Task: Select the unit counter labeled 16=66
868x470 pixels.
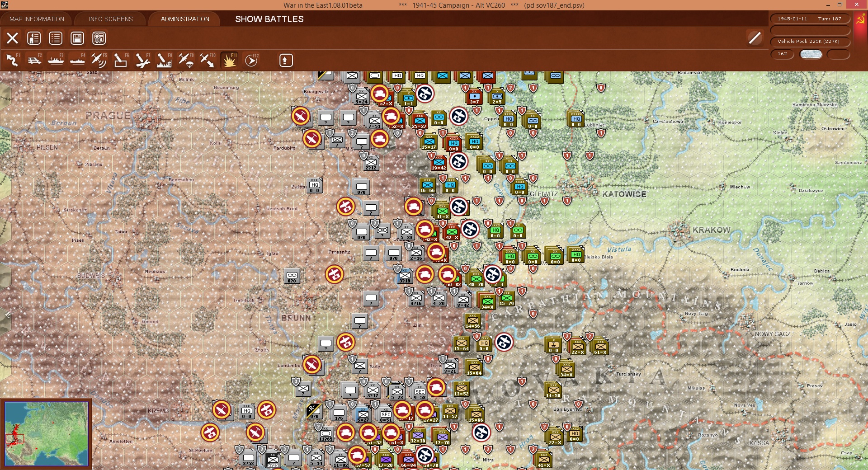Action: coord(428,185)
